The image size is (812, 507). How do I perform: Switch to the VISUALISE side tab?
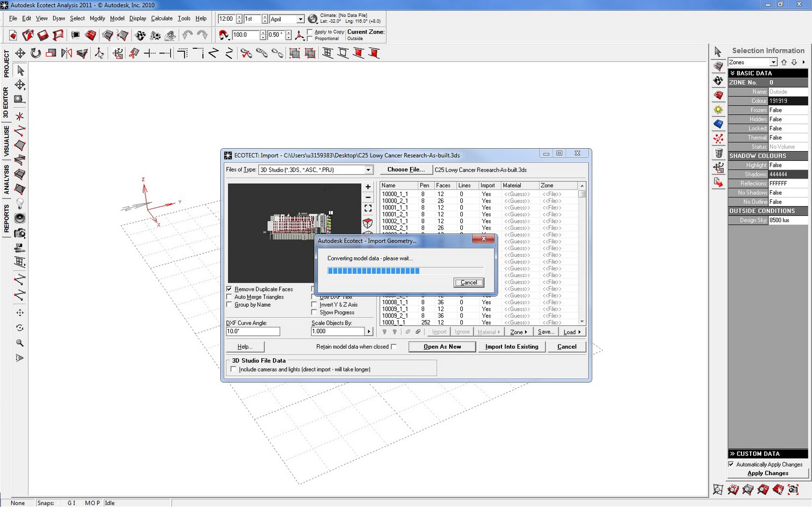click(6, 141)
